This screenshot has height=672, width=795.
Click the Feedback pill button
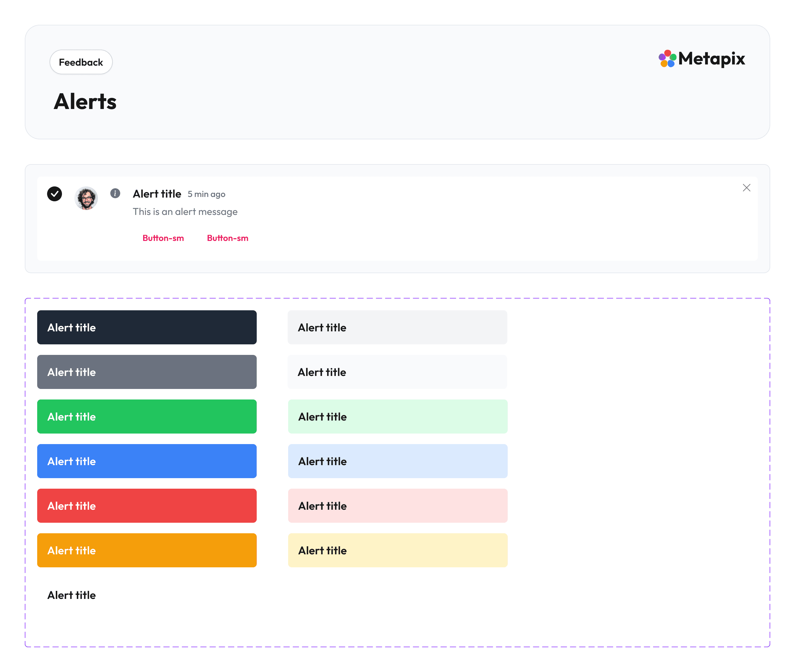point(81,62)
